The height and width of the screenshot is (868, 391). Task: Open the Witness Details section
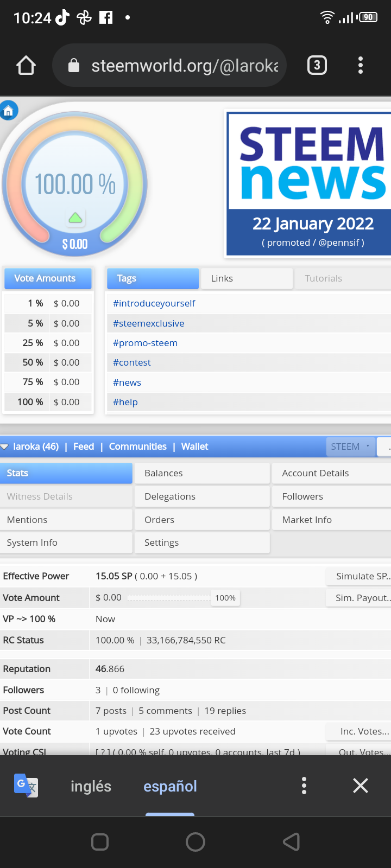(66, 496)
